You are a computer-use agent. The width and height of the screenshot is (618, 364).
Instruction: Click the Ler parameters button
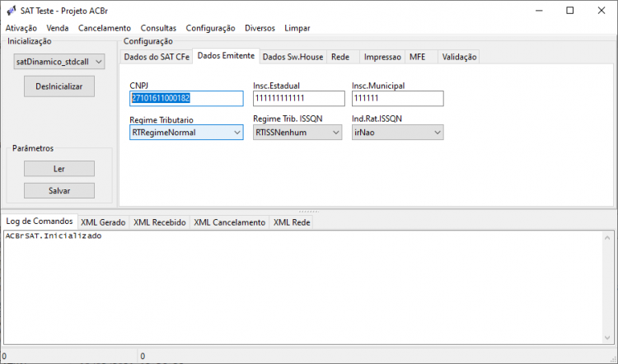pyautogui.click(x=59, y=169)
